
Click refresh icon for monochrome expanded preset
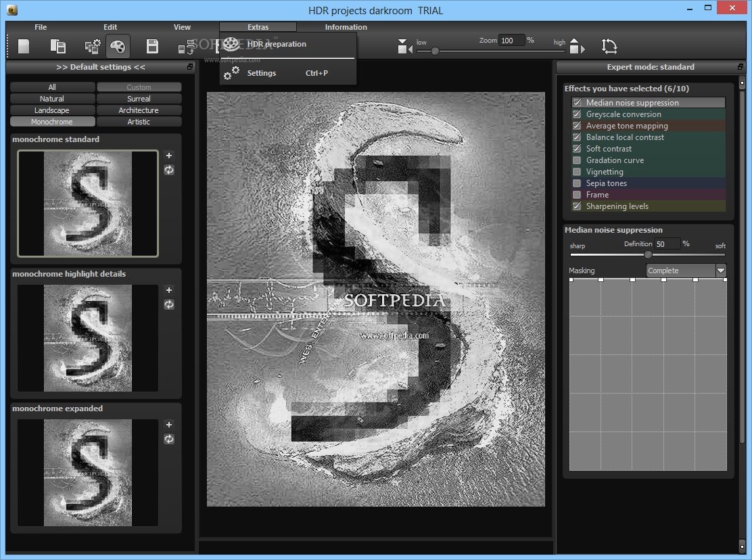click(169, 439)
